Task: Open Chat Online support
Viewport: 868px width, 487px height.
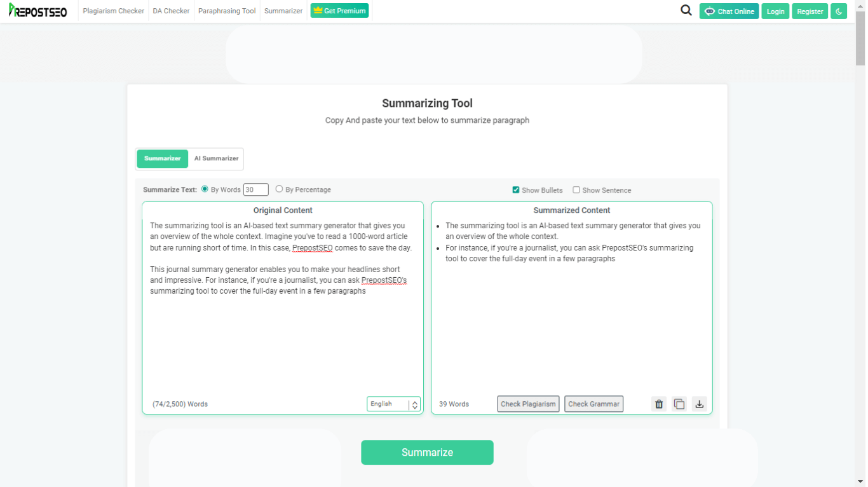Action: 729,11
